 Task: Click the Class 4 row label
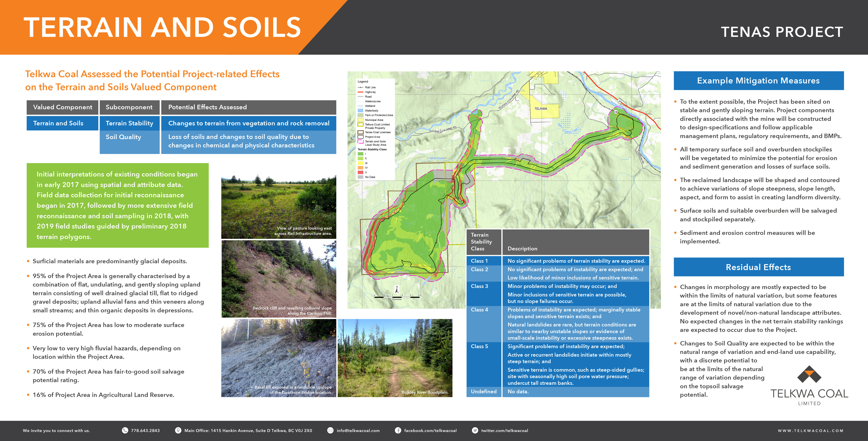click(479, 310)
